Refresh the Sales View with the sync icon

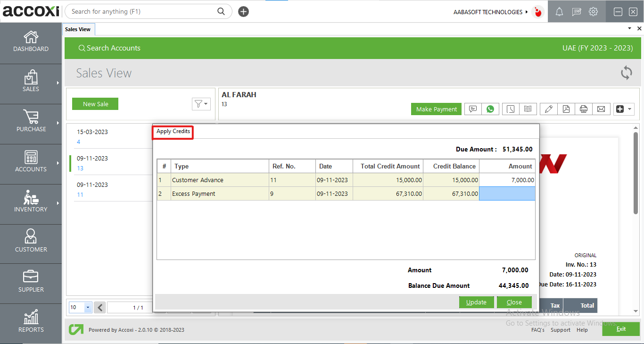click(626, 73)
